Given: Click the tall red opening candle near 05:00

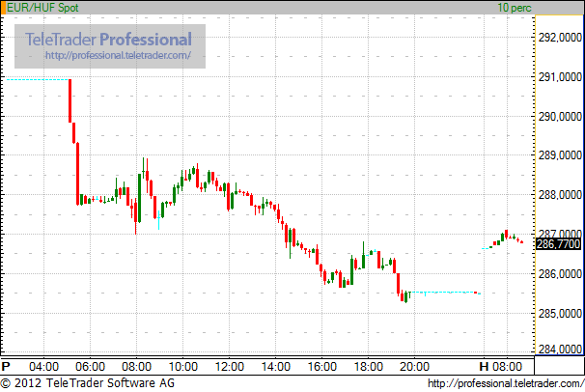Looking at the screenshot, I should 70,100.
